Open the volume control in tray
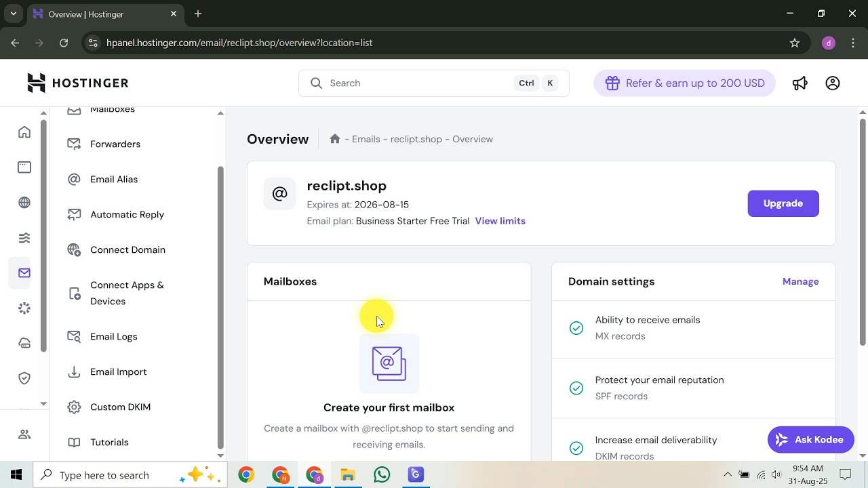Viewport: 868px width, 488px height. pyautogui.click(x=776, y=475)
